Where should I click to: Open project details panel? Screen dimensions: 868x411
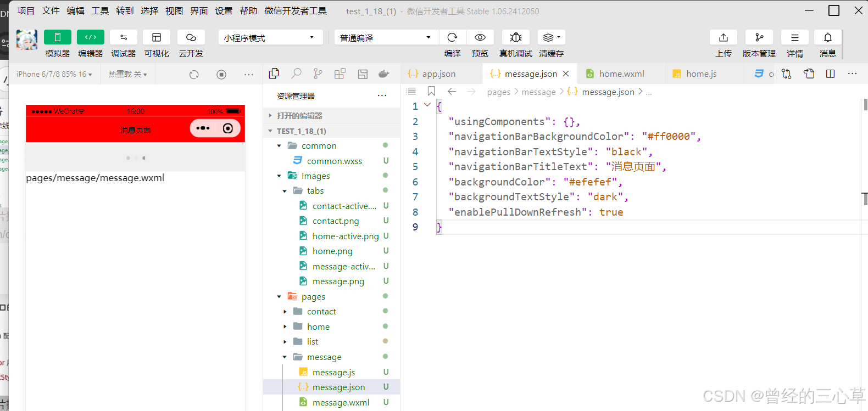point(795,37)
